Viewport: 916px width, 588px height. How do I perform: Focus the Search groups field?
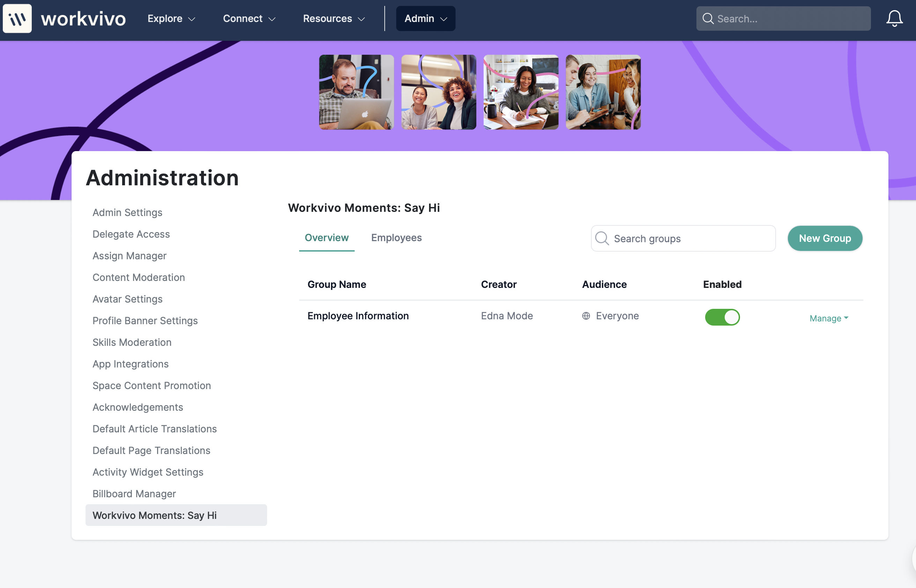pos(683,238)
